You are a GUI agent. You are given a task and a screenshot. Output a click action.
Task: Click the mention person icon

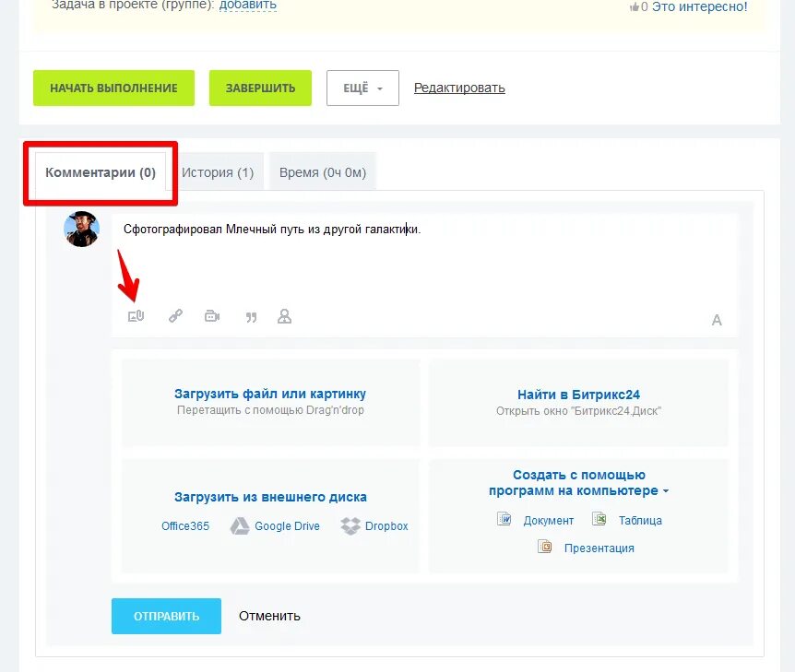coord(284,316)
